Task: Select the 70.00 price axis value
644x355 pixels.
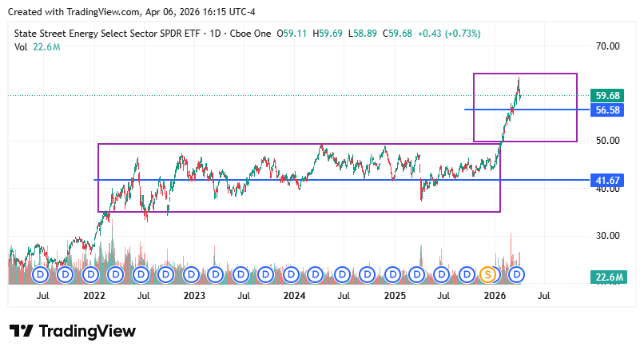Action: 607,46
